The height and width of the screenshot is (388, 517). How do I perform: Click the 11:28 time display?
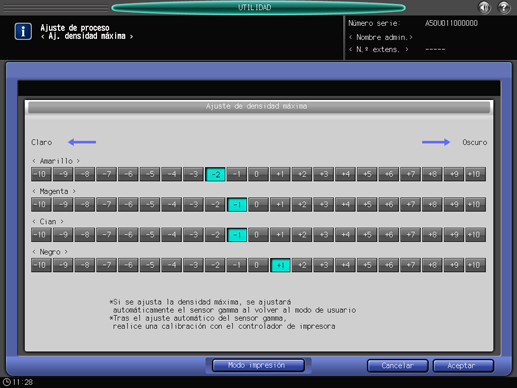(23, 382)
